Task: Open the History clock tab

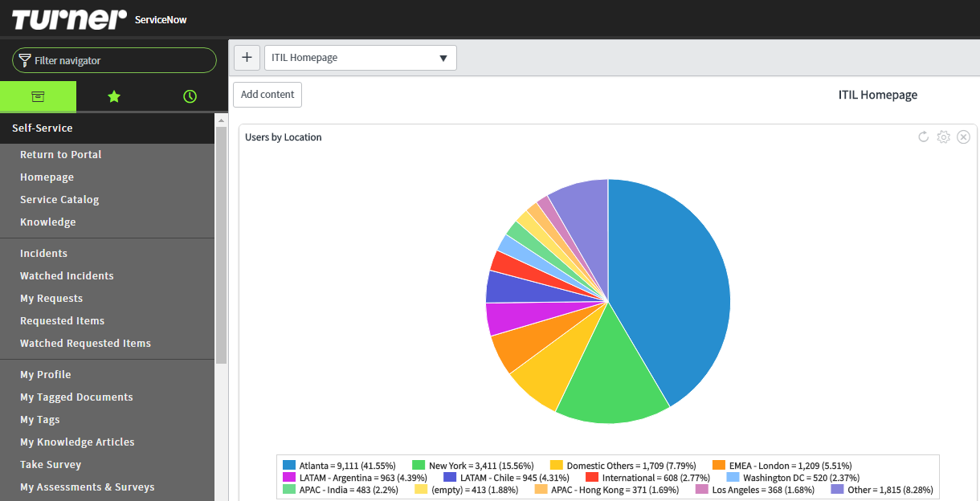Action: click(190, 96)
